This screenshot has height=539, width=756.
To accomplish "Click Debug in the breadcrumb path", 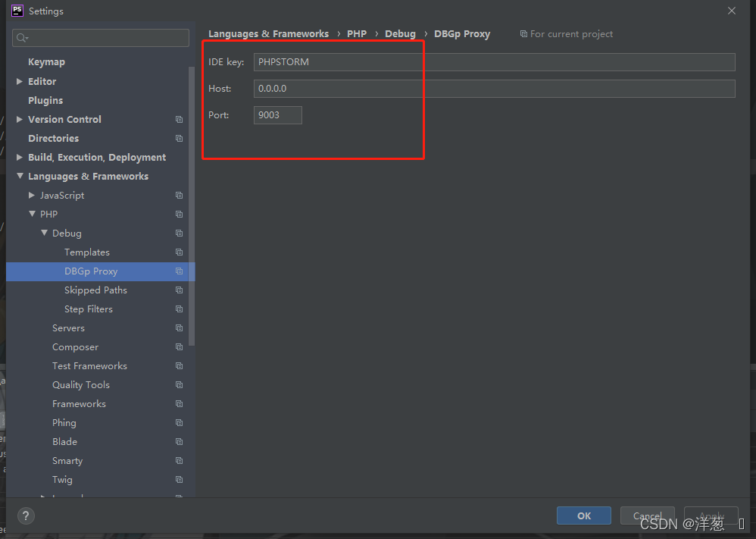I will [x=400, y=34].
